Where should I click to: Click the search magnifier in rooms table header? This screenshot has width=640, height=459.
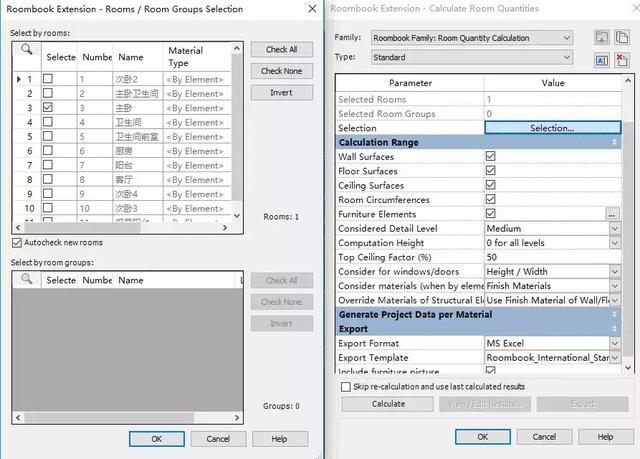[x=27, y=50]
